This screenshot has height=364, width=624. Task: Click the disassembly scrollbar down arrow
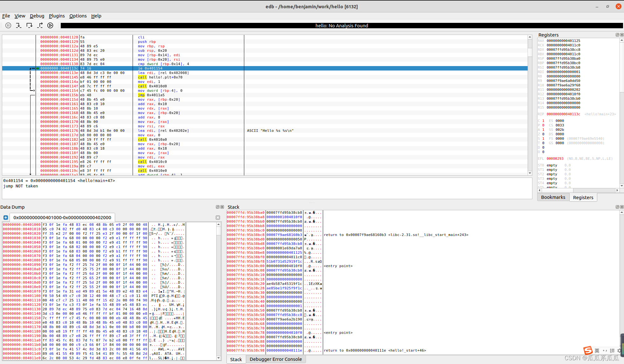(x=530, y=173)
